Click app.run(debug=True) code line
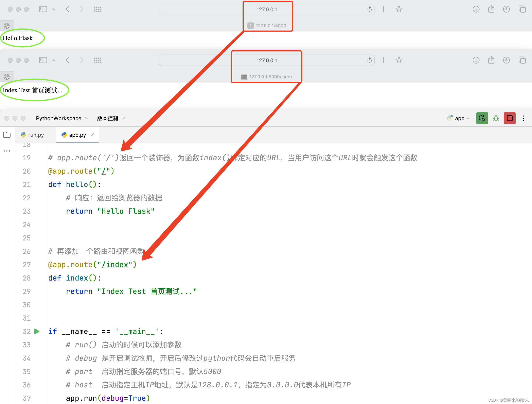 pyautogui.click(x=108, y=398)
